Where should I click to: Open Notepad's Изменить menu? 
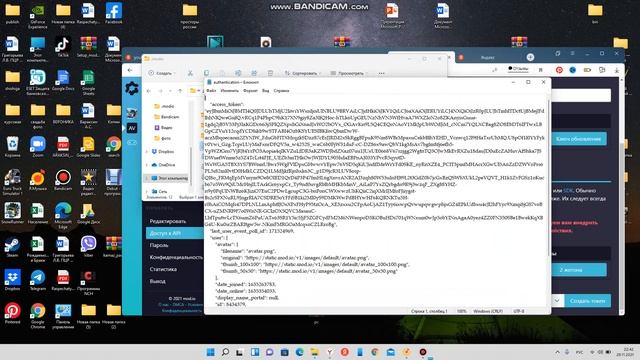pyautogui.click(x=229, y=91)
